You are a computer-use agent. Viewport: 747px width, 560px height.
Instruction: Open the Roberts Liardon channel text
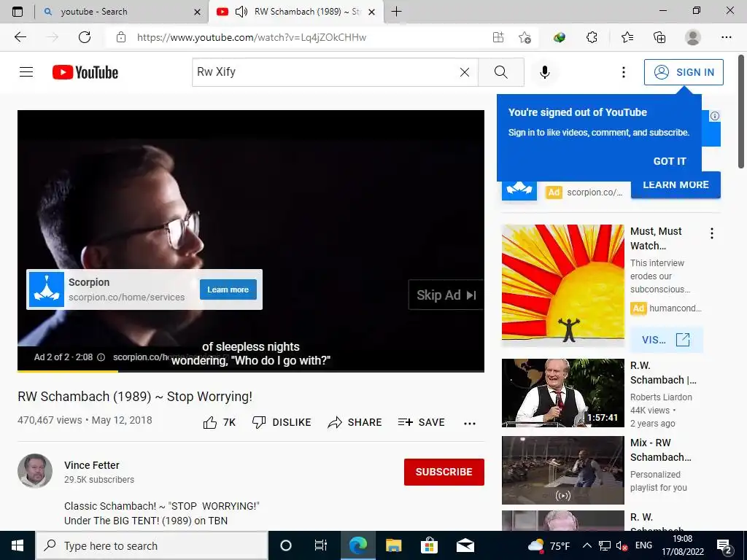pyautogui.click(x=661, y=397)
